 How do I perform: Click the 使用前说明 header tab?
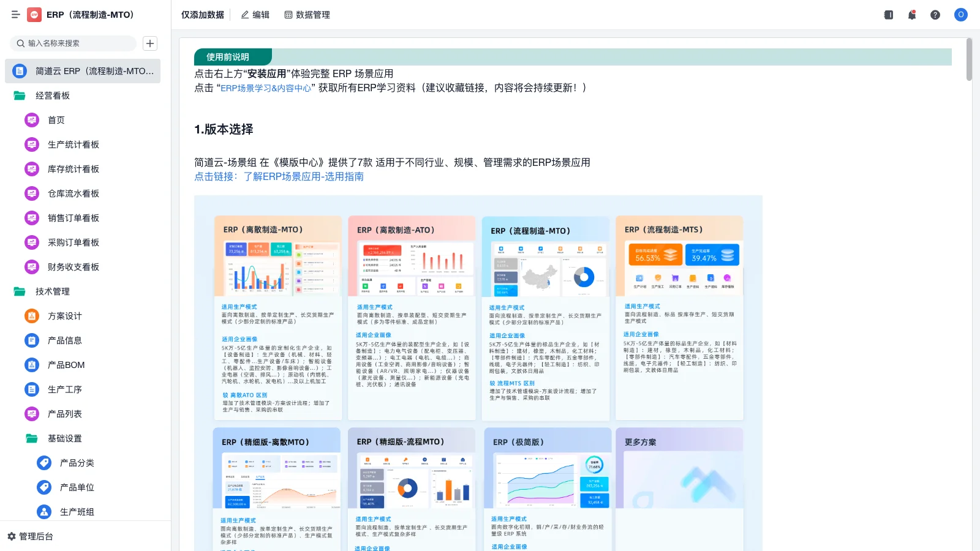232,57
